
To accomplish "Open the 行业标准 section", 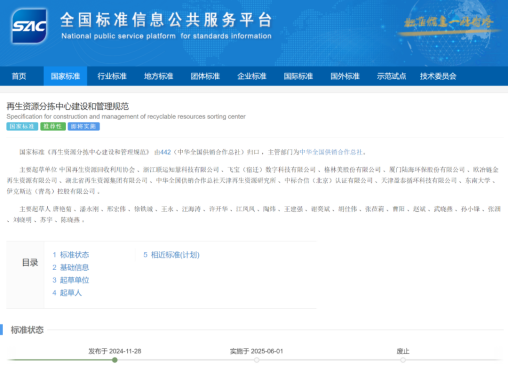I will point(112,76).
